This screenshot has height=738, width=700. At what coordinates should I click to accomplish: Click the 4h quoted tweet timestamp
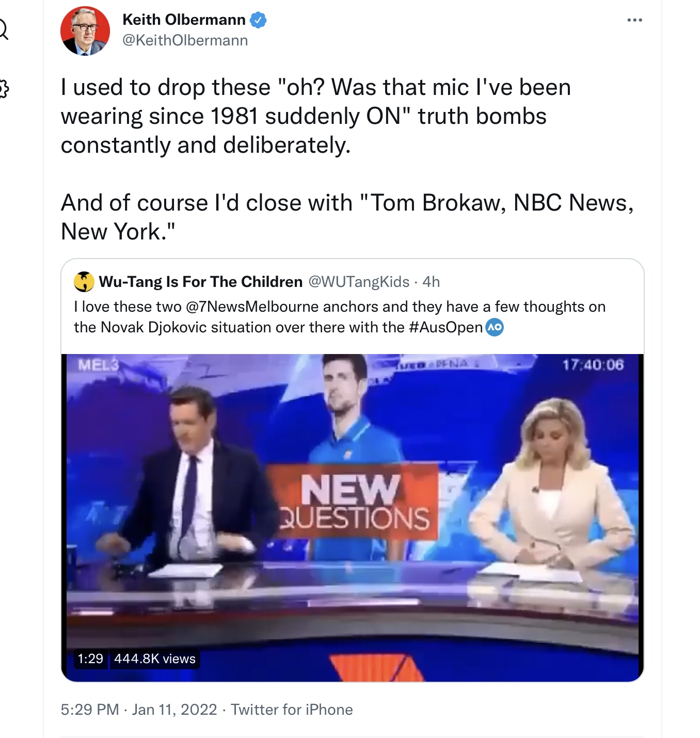pos(431,282)
